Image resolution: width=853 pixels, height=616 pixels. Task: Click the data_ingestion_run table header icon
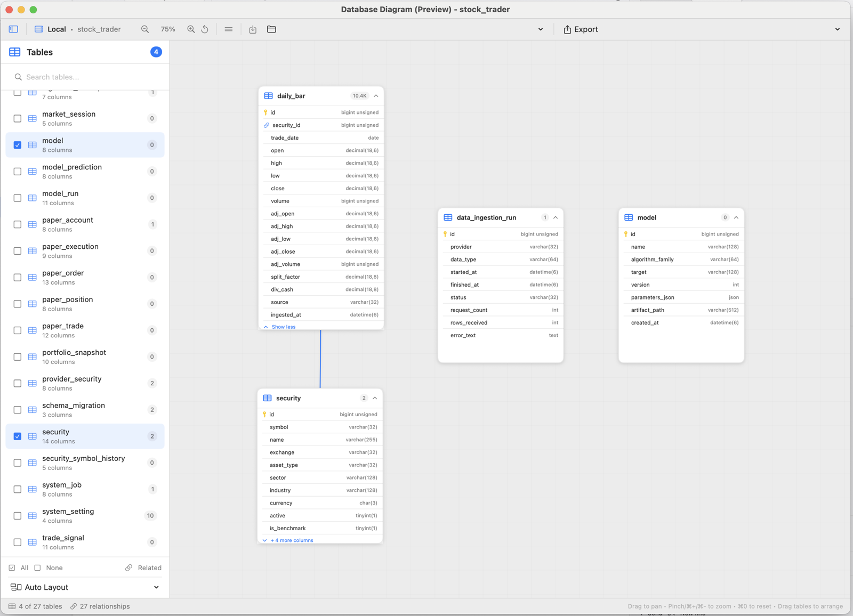click(x=448, y=217)
